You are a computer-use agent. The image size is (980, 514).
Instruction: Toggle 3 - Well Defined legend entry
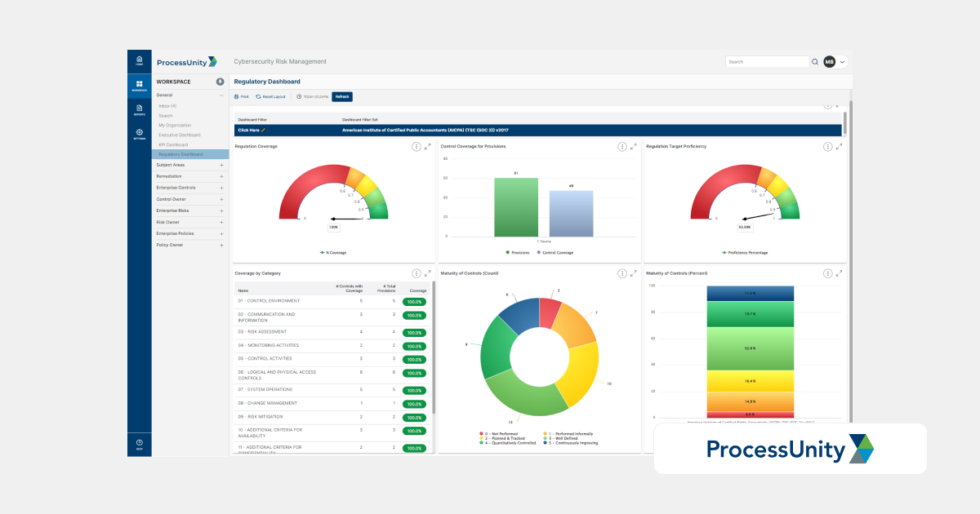coord(563,438)
